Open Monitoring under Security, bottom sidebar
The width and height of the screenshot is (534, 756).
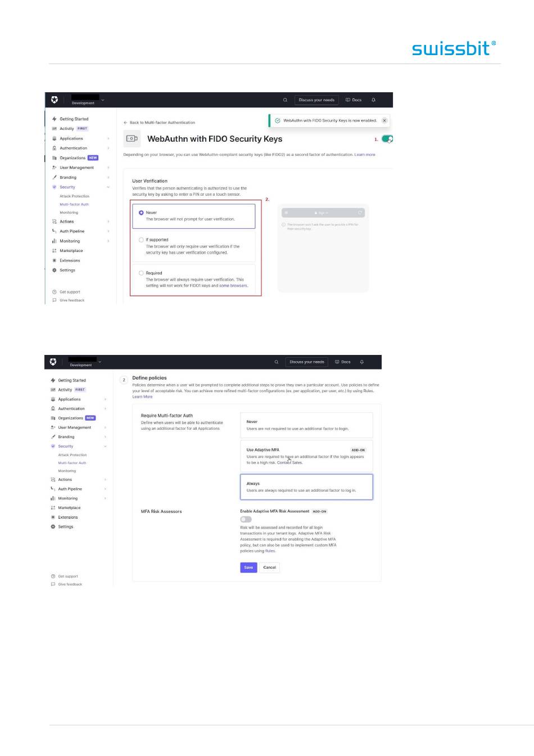pyautogui.click(x=67, y=471)
